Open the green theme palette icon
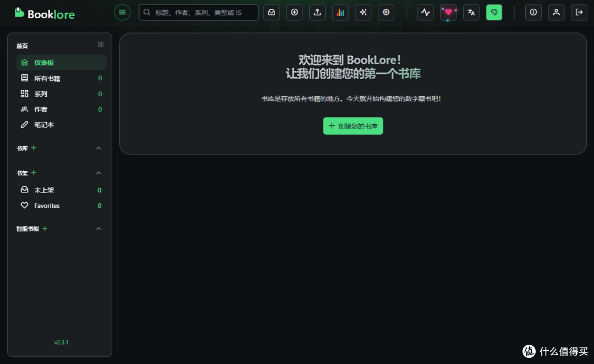This screenshot has width=594, height=364. coord(494,13)
